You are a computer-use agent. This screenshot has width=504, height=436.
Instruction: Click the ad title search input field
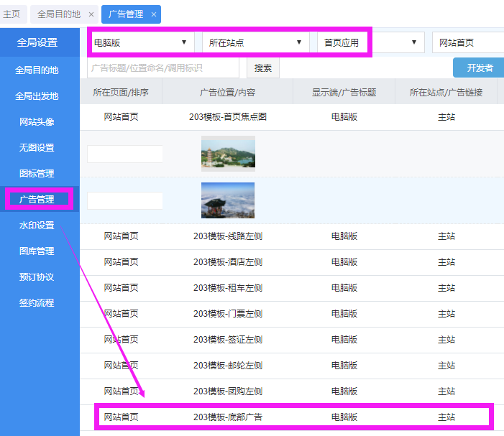(163, 68)
